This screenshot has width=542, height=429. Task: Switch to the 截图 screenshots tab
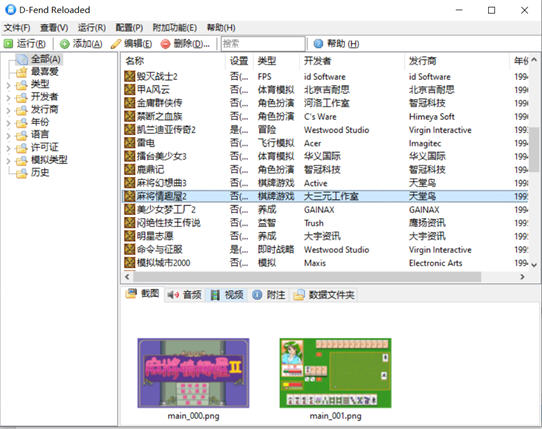(x=142, y=294)
